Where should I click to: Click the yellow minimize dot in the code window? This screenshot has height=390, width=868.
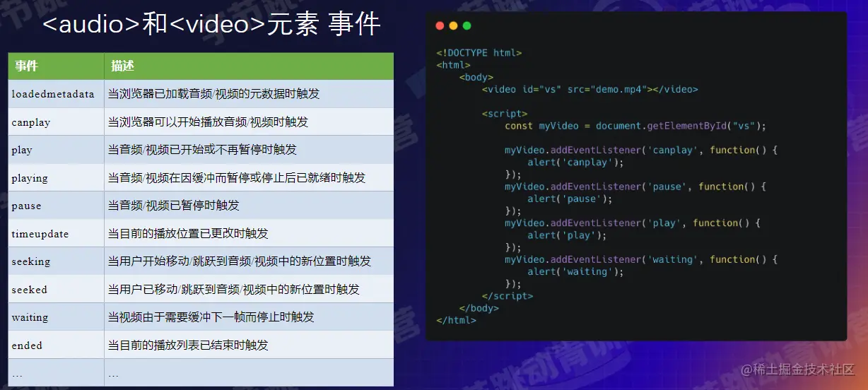[x=453, y=26]
